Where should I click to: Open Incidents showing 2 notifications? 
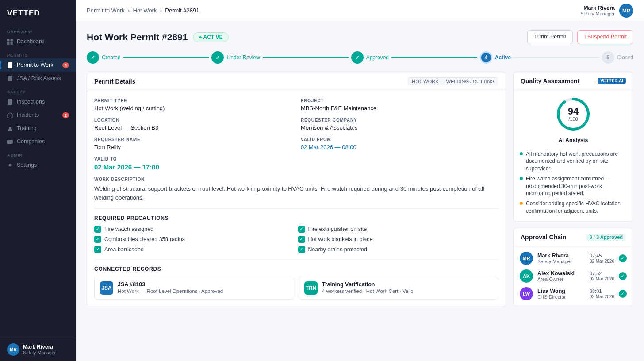click(27, 115)
